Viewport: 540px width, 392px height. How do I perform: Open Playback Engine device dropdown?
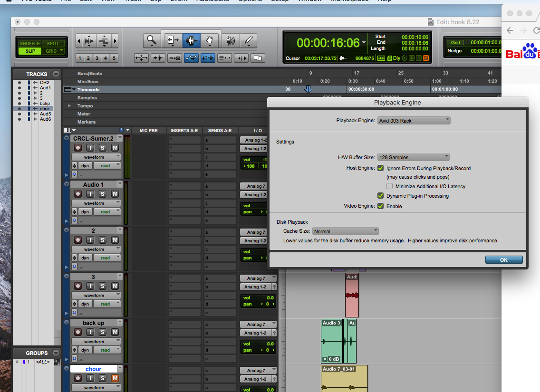pyautogui.click(x=414, y=121)
